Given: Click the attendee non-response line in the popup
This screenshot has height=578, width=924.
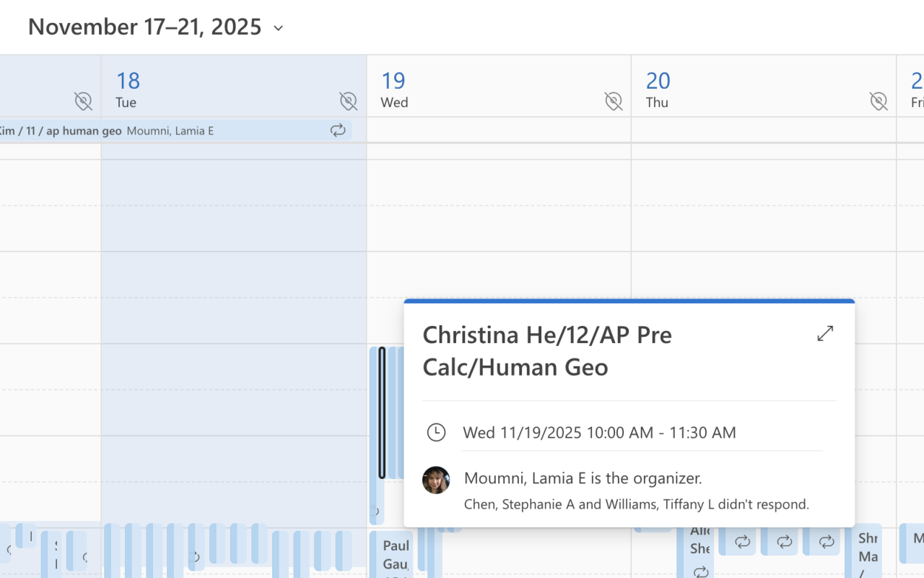Looking at the screenshot, I should click(636, 504).
